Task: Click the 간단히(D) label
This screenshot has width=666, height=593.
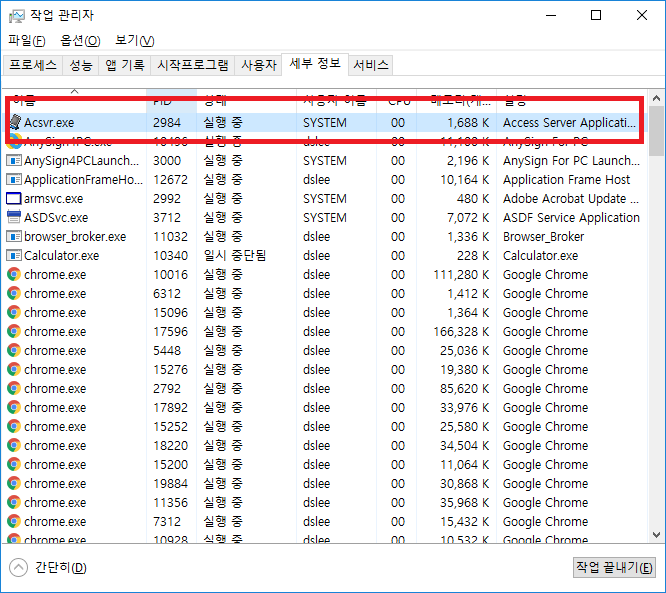Action: (x=61, y=568)
